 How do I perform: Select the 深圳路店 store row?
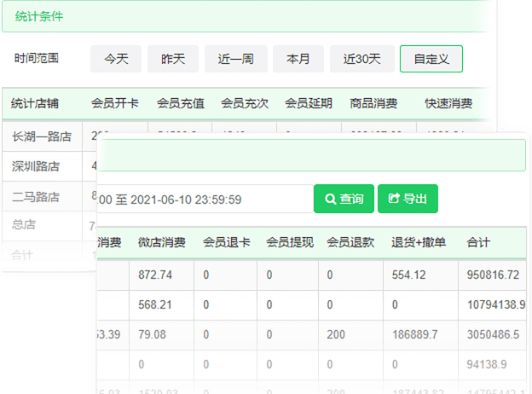pos(36,165)
